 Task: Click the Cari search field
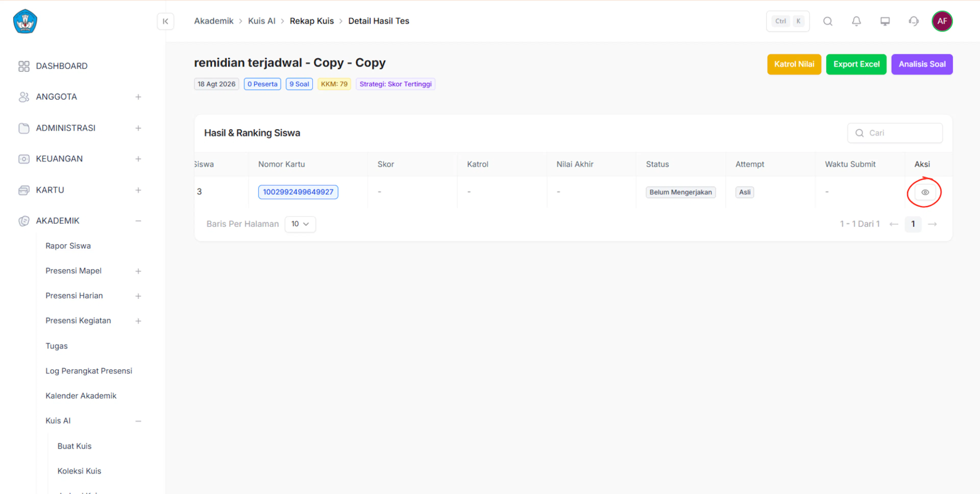point(895,133)
